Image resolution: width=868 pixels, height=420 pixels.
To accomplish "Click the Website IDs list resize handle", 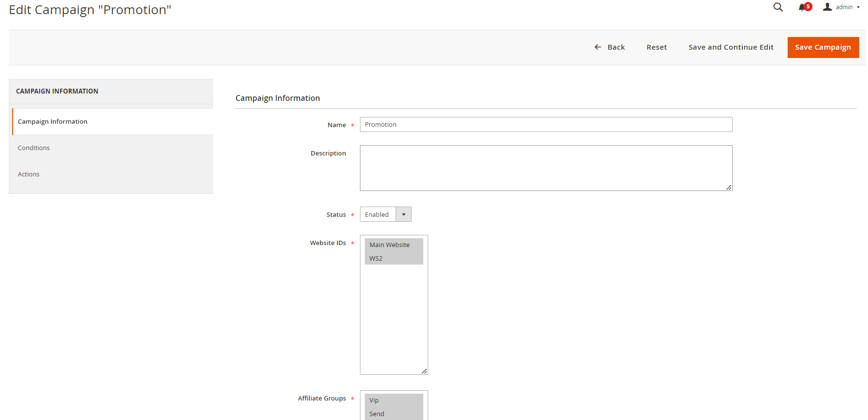I will point(424,371).
